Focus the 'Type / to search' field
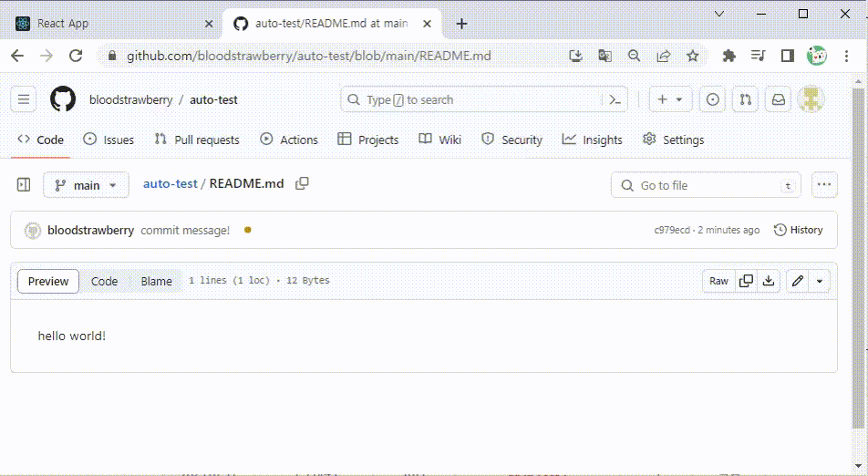Viewport: 868px width, 476px height. tap(484, 99)
